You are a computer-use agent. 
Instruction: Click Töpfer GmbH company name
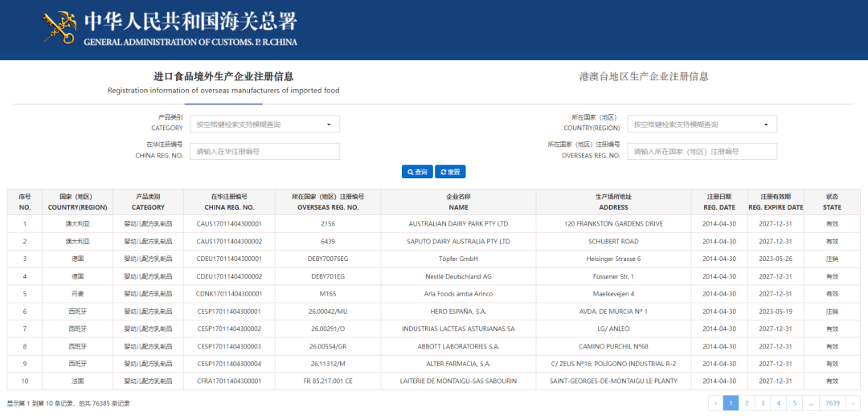tap(458, 259)
